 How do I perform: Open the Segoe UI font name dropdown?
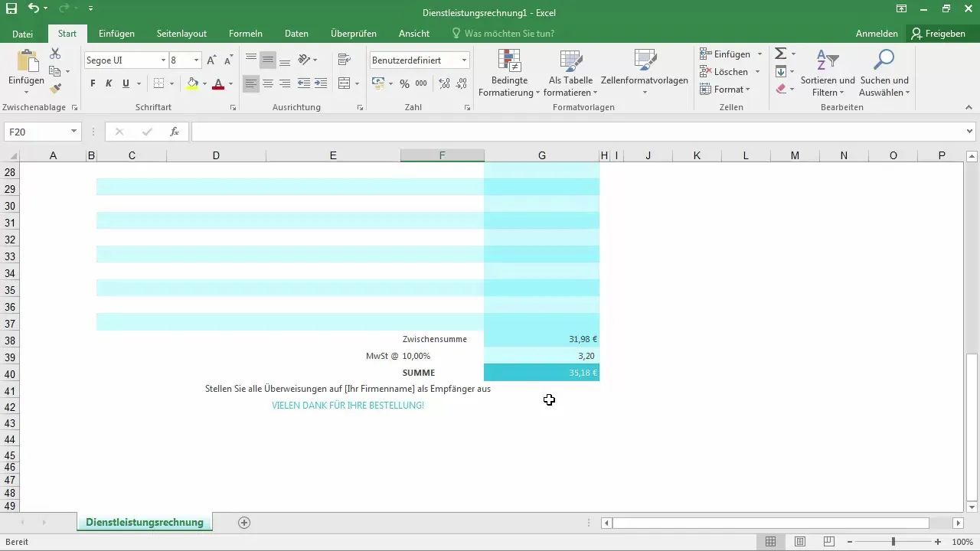pos(163,60)
